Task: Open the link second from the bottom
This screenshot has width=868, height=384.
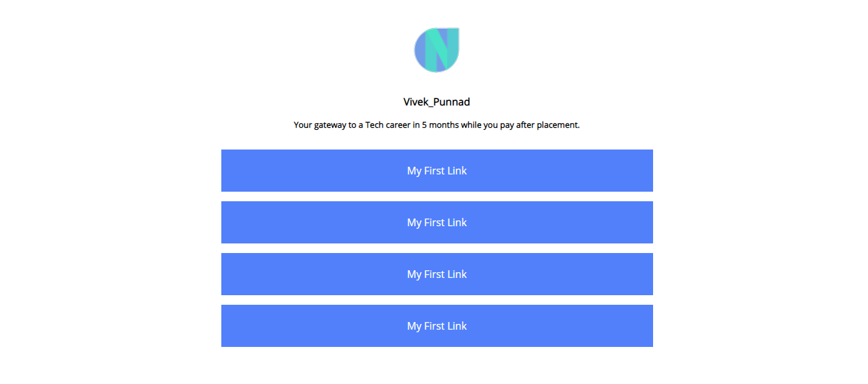Action: (437, 274)
